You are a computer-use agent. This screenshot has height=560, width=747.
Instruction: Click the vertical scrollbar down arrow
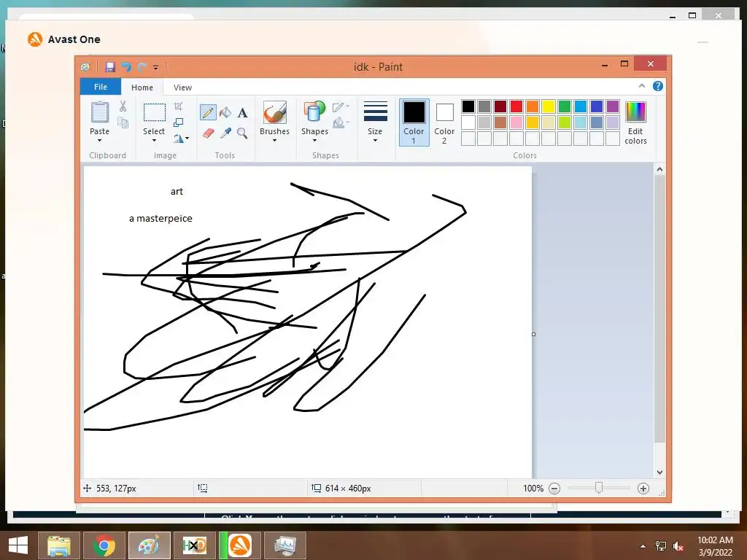click(659, 472)
